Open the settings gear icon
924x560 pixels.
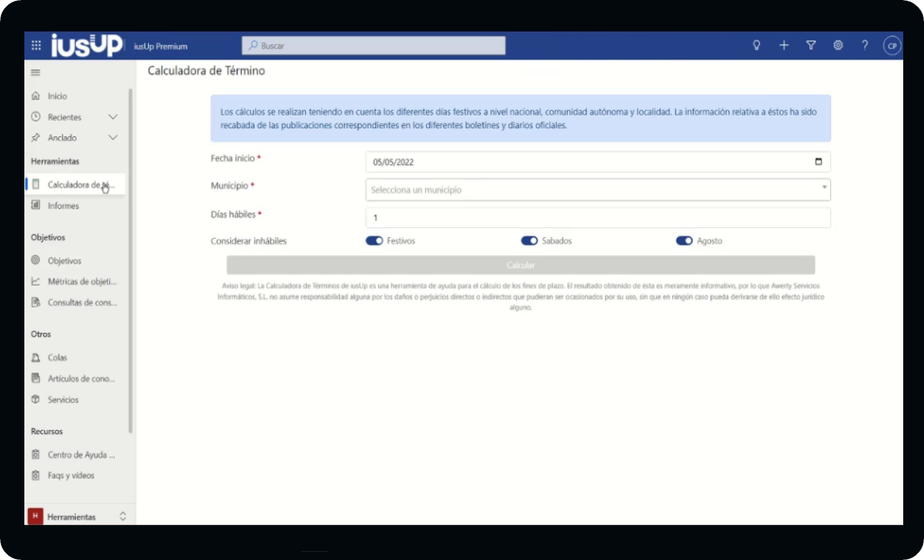coord(838,45)
